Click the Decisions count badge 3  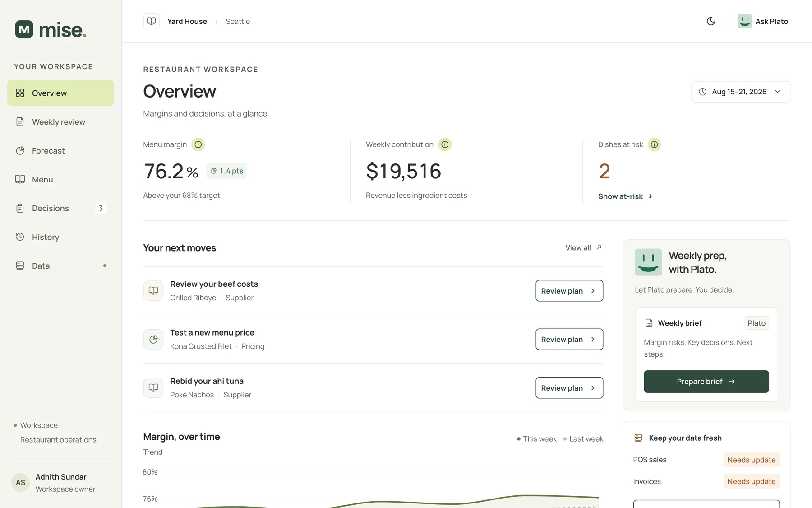click(x=101, y=208)
